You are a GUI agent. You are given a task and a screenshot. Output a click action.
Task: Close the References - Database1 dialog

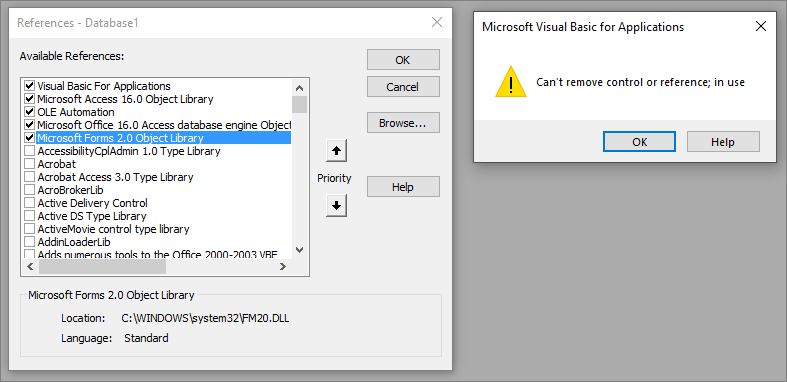pyautogui.click(x=437, y=22)
